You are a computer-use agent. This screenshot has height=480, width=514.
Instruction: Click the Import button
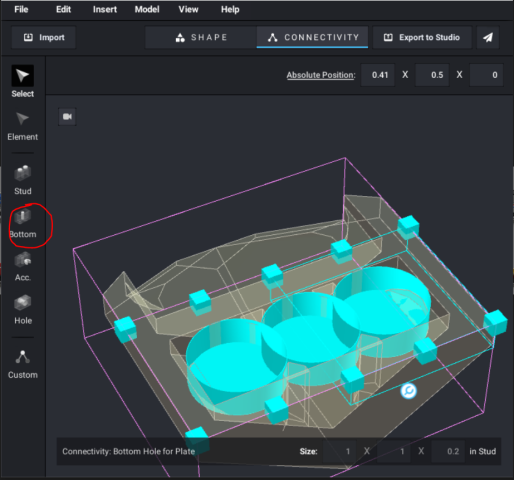(44, 37)
